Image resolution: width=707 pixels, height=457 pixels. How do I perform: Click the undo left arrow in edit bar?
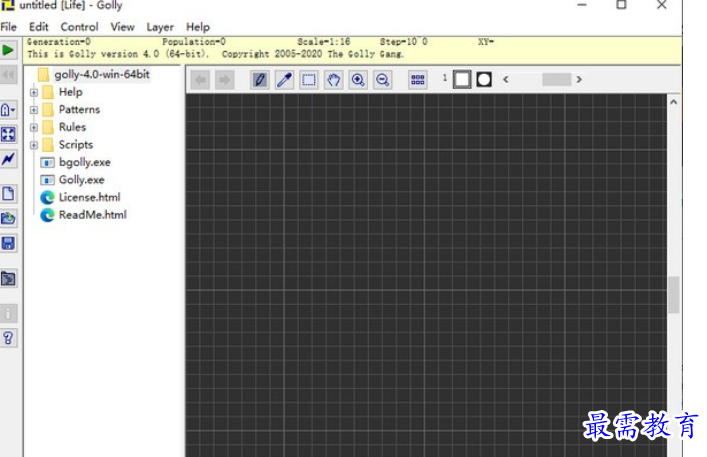click(x=200, y=80)
